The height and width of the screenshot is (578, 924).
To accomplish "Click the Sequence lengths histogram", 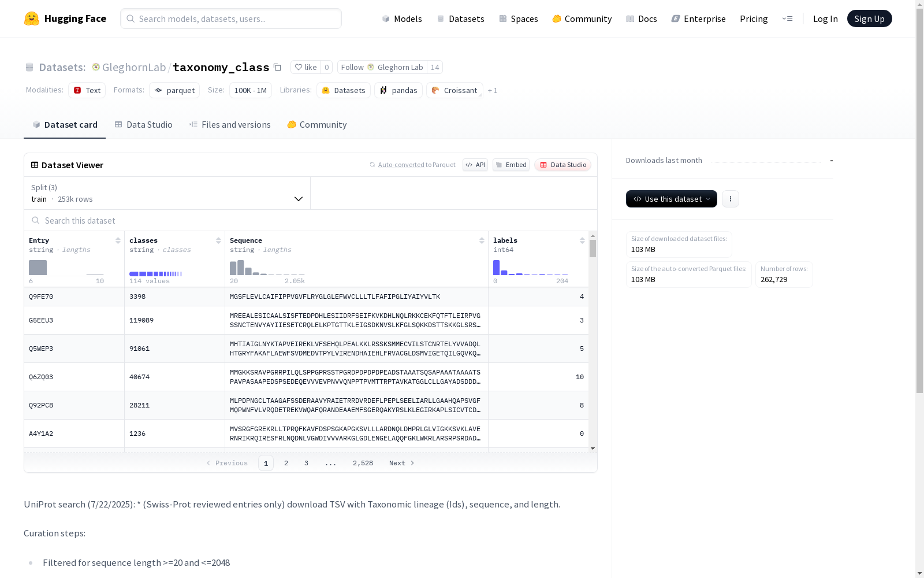I will tap(267, 268).
